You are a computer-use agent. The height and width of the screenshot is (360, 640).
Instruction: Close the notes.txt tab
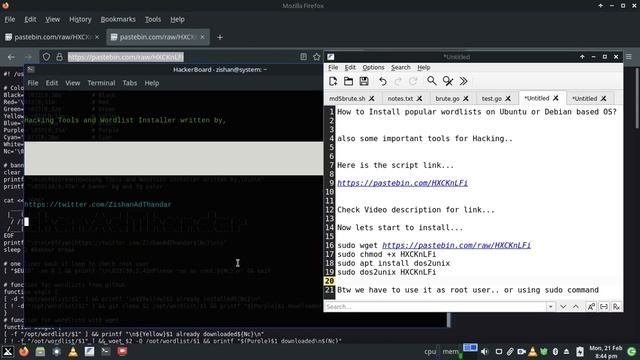click(x=419, y=99)
